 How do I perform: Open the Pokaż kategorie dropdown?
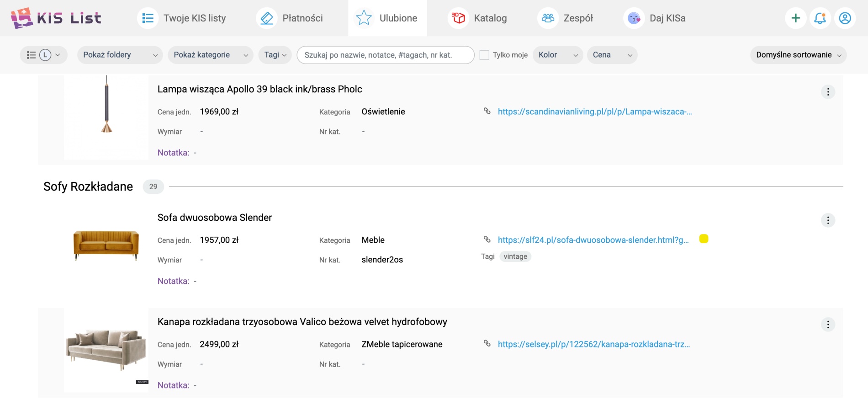210,55
